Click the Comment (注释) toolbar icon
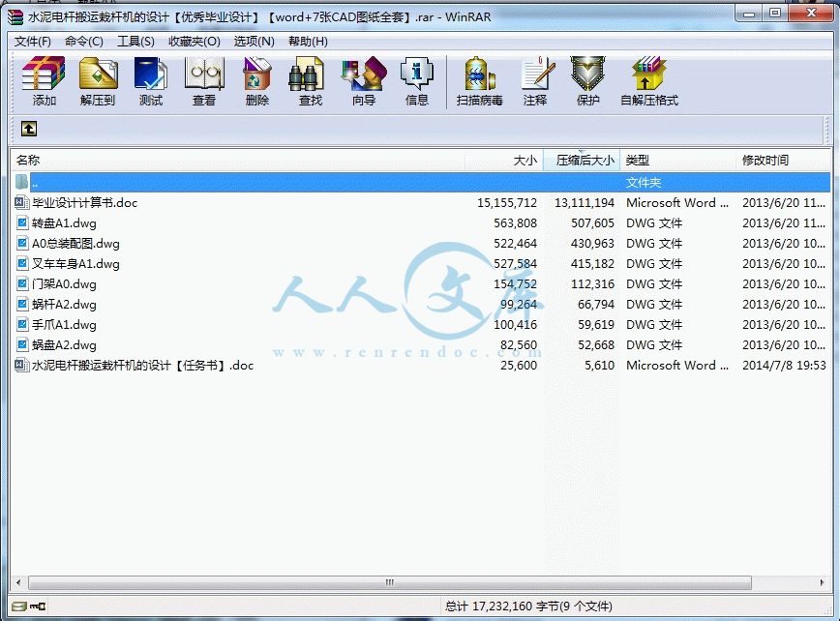Image resolution: width=840 pixels, height=621 pixels. tap(537, 74)
